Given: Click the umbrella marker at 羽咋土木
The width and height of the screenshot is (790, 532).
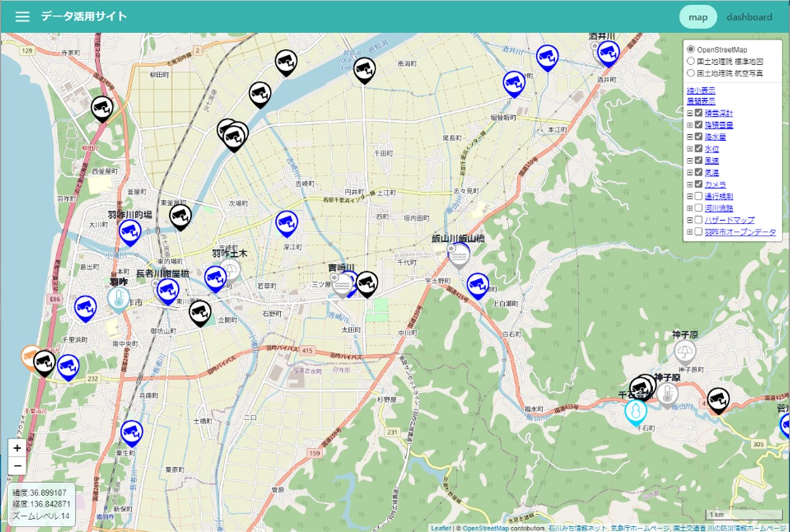Looking at the screenshot, I should pyautogui.click(x=230, y=270).
